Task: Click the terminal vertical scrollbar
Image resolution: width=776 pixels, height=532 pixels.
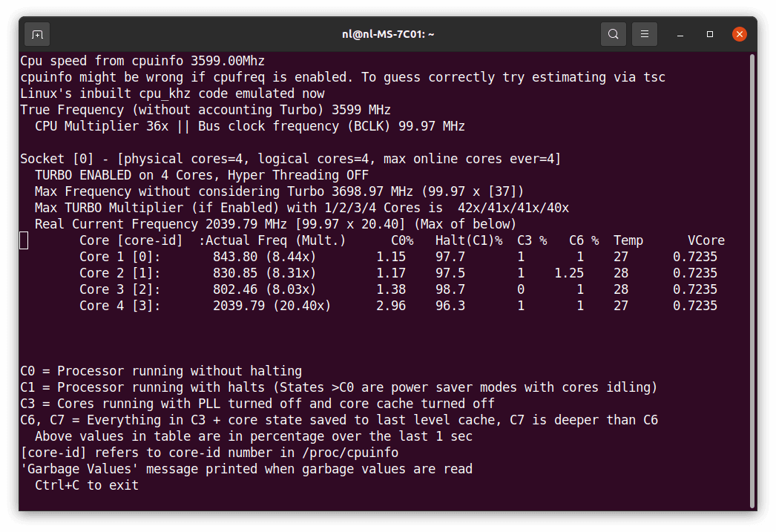Action: (x=752, y=281)
